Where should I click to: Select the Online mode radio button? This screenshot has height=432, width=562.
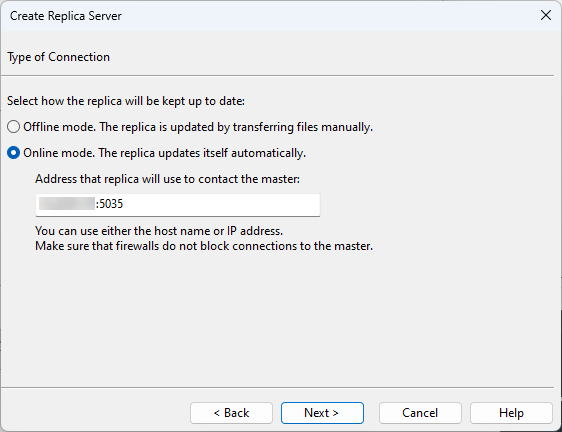coord(14,153)
